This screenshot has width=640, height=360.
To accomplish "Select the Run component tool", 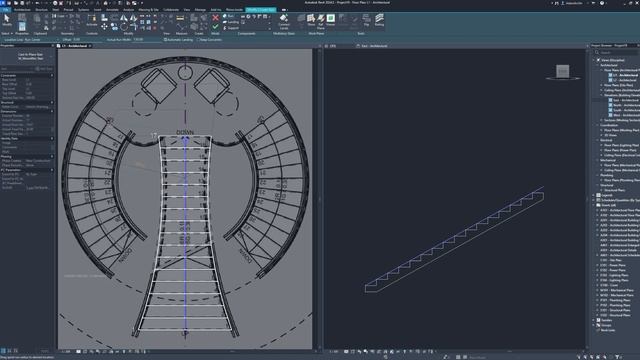I will pos(229,16).
